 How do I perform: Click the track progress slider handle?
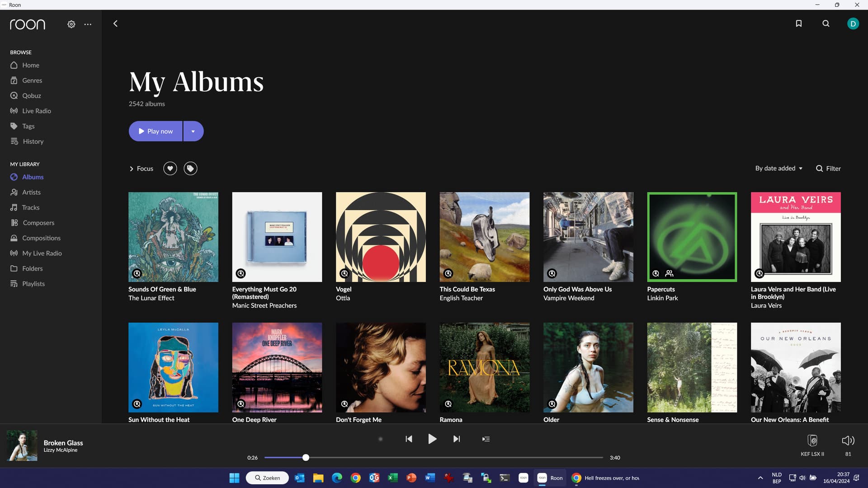click(x=306, y=458)
